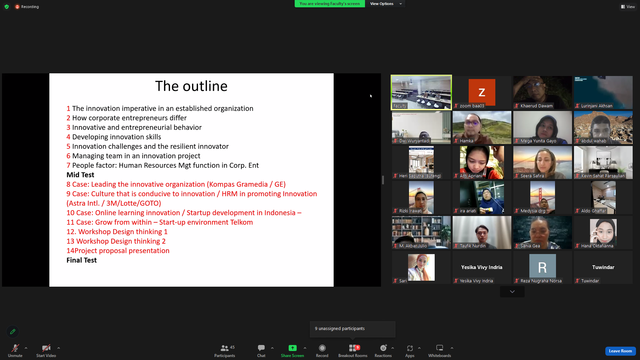Click muted mic icon on Yesika Vivy Indria's tile
The image size is (640, 360).
pyautogui.click(x=456, y=281)
